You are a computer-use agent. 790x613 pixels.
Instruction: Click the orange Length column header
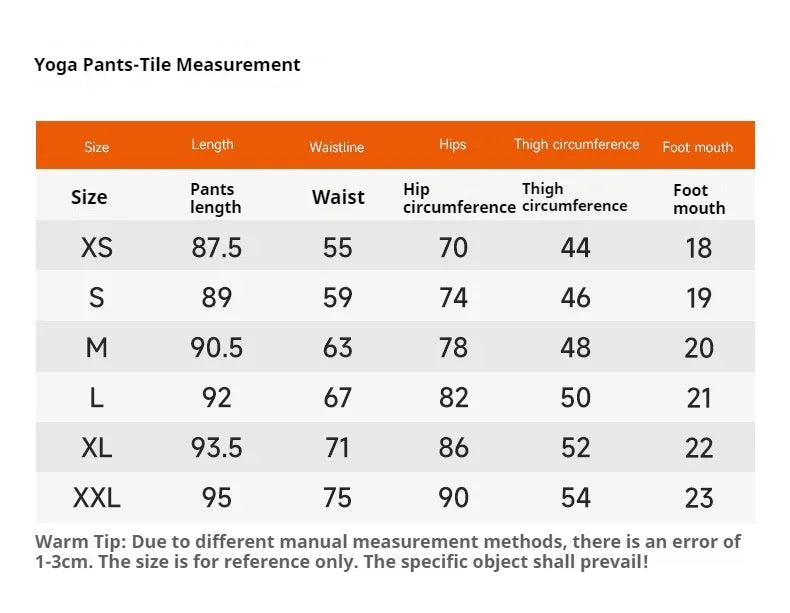point(212,145)
